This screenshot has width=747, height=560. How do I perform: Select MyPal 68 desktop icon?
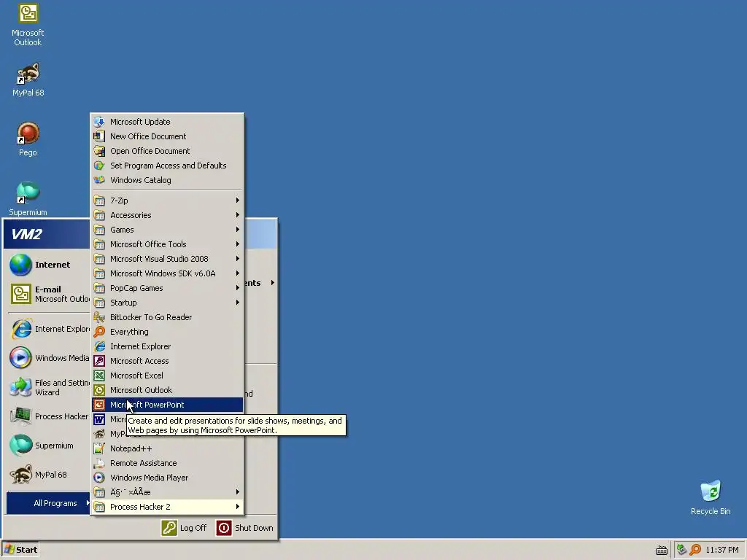tap(28, 79)
